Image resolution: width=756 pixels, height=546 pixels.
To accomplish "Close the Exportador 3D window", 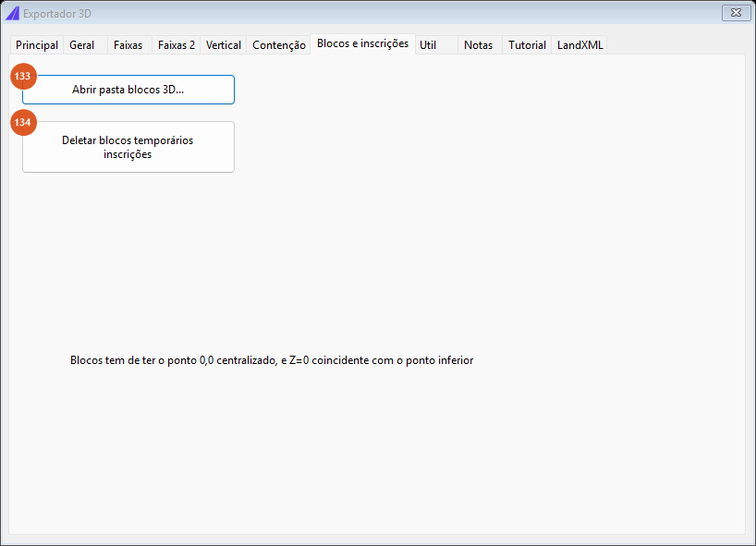I will point(736,13).
